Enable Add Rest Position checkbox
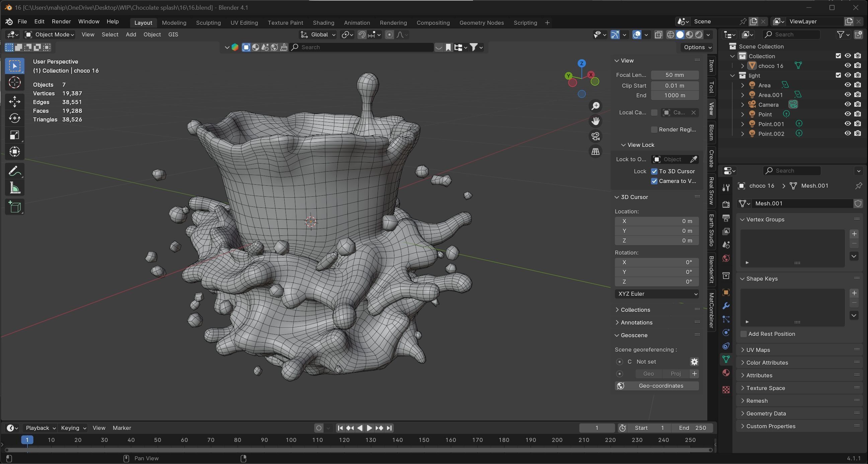 (x=743, y=334)
